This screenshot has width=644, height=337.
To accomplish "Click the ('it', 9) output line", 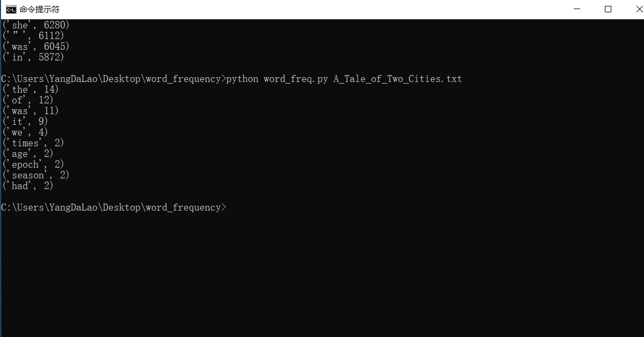I will click(x=25, y=122).
